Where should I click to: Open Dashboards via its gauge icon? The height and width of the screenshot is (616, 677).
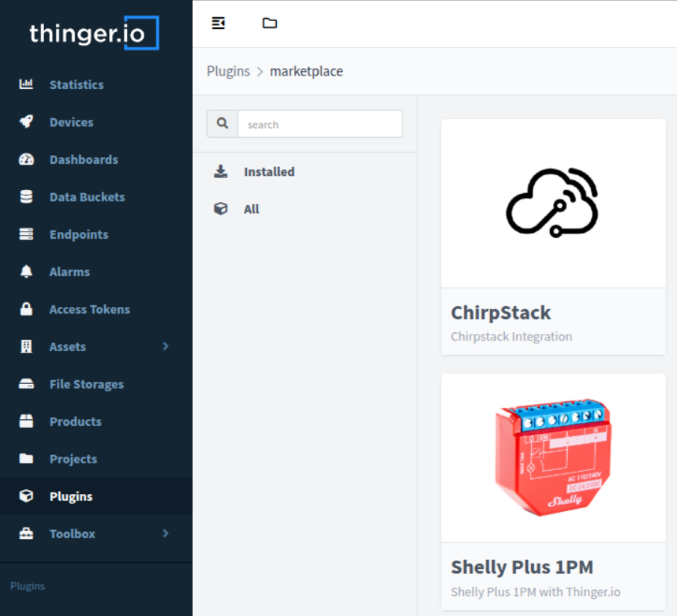click(26, 159)
